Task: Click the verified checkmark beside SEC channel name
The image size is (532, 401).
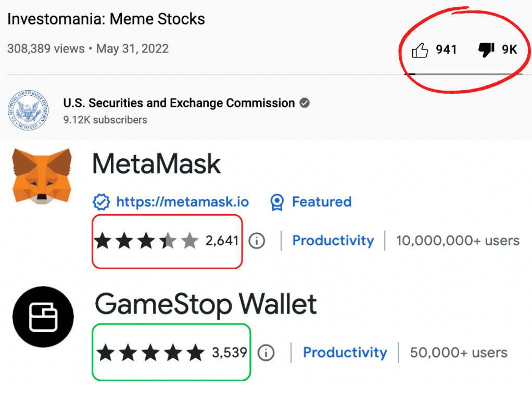Action: tap(305, 103)
